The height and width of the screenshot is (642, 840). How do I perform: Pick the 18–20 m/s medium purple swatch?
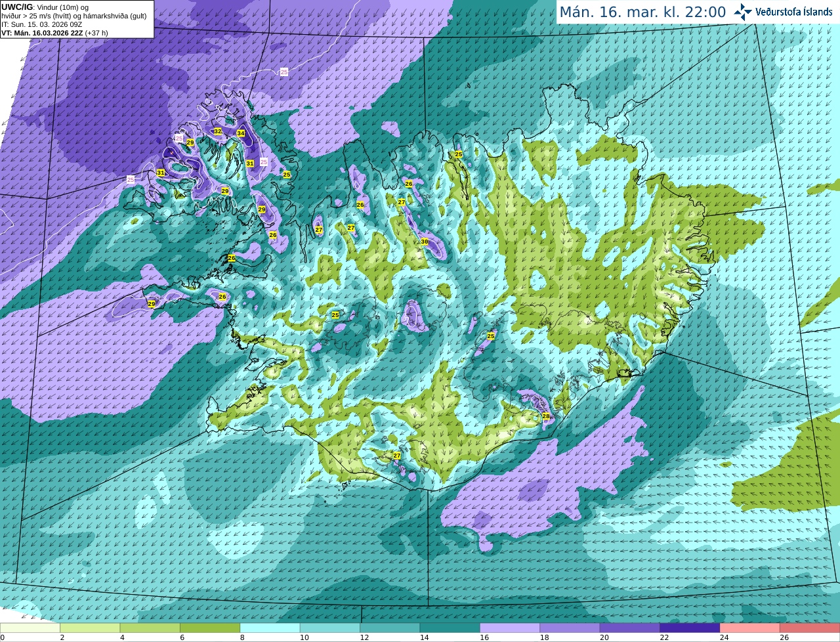pos(570,628)
